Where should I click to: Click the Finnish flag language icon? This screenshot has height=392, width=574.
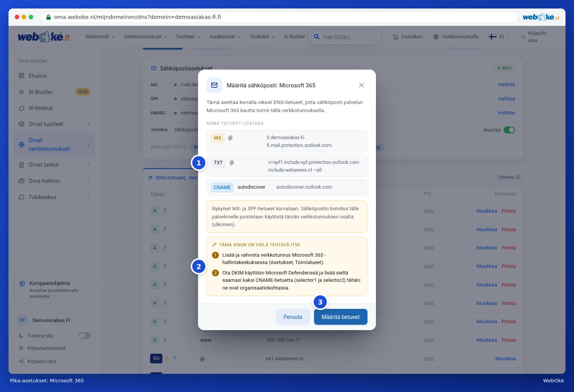pos(492,37)
